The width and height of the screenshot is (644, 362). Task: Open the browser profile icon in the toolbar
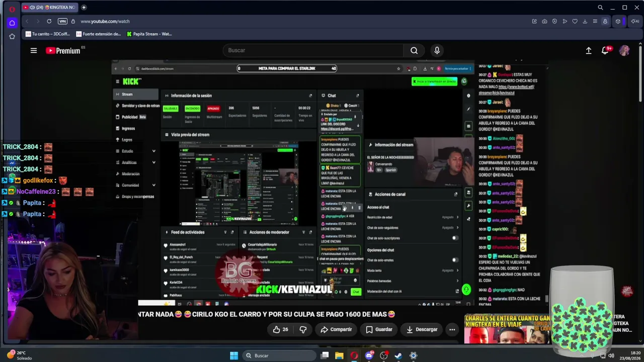click(x=605, y=21)
